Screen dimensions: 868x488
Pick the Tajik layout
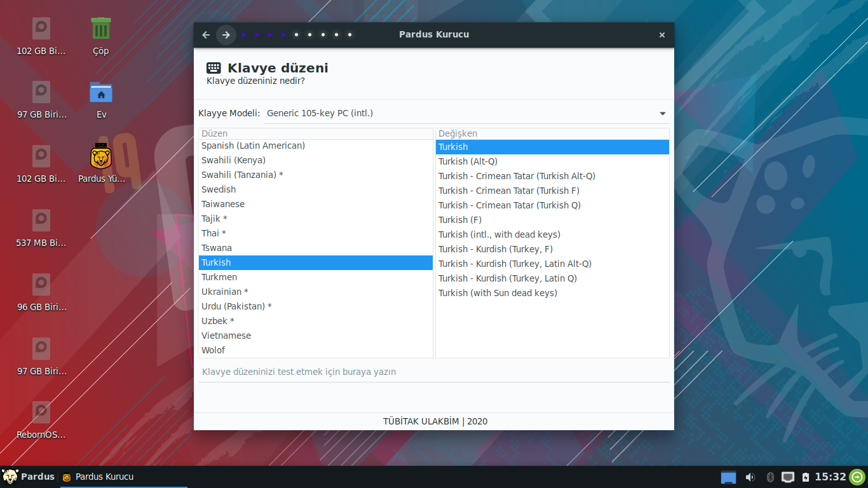click(316, 219)
